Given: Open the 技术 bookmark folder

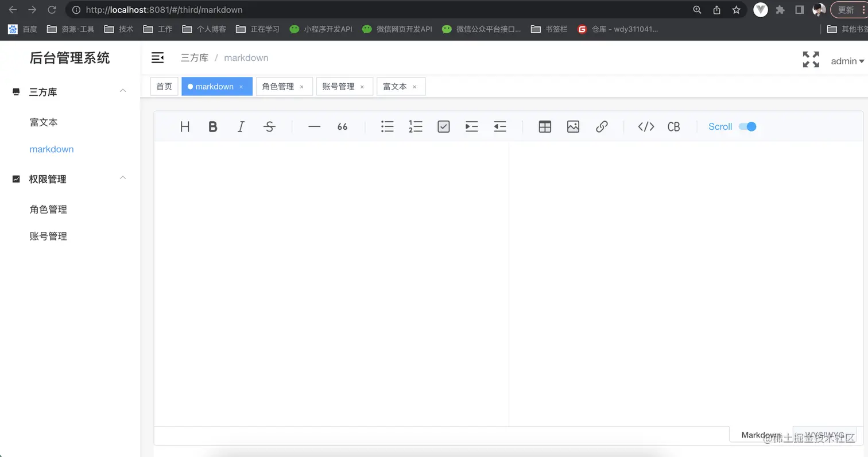Looking at the screenshot, I should 119,29.
